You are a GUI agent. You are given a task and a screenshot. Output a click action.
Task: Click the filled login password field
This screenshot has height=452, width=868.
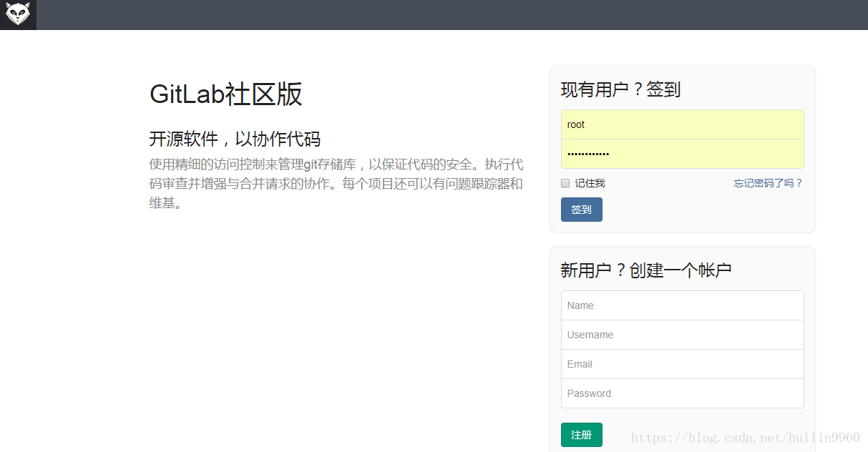coord(682,154)
